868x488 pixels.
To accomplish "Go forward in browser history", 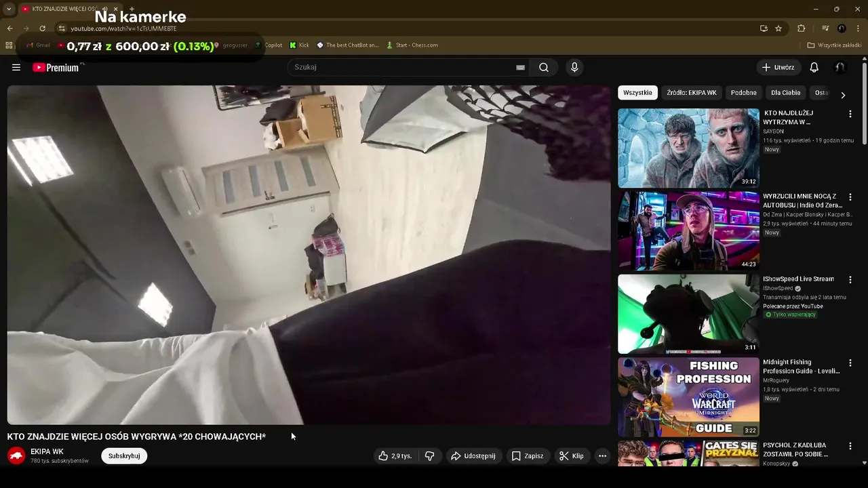I will click(x=26, y=28).
